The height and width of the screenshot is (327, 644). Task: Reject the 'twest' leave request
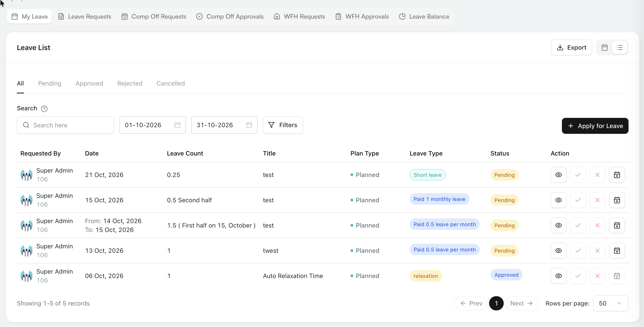597,250
